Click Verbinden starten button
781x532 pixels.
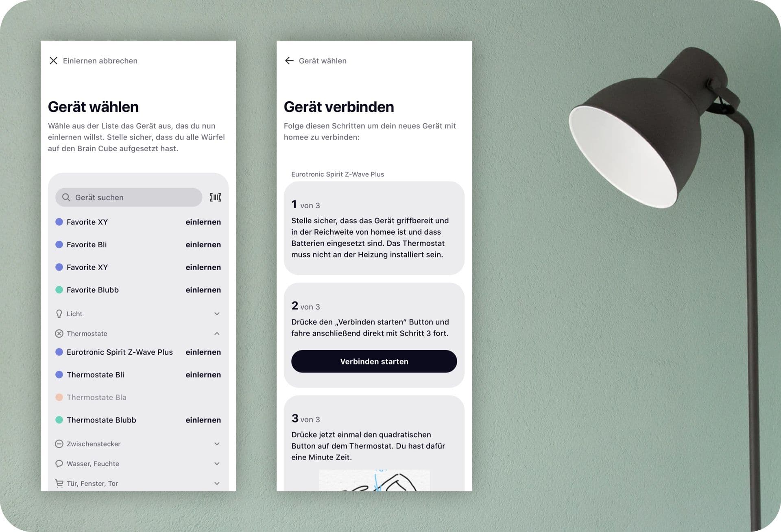(x=374, y=361)
